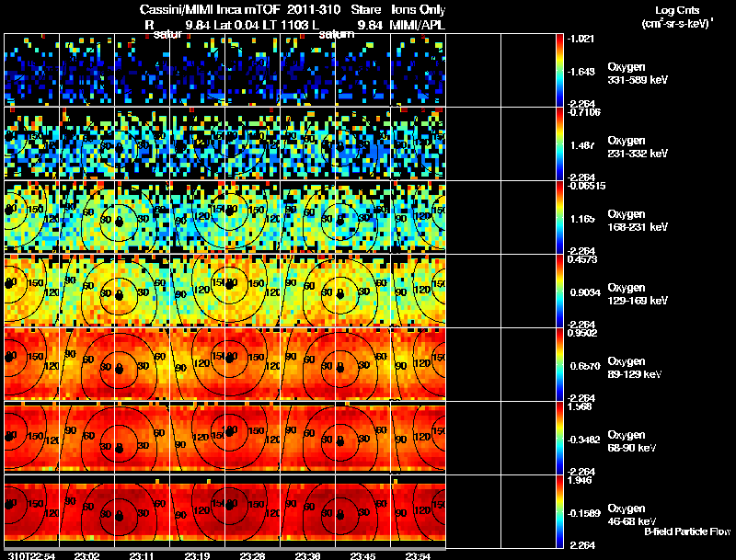This screenshot has width=736, height=560.
Task: Click the color scale bar for 68-90 keV
Action: (x=559, y=438)
